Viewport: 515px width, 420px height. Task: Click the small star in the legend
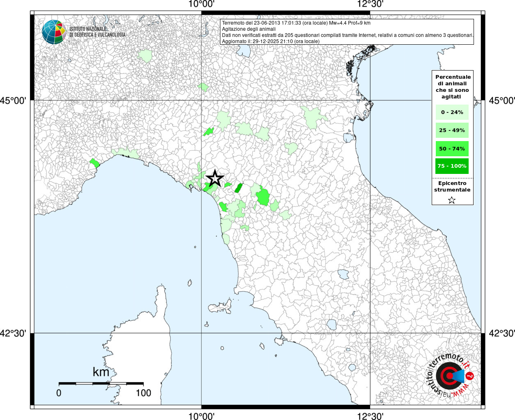point(452,200)
